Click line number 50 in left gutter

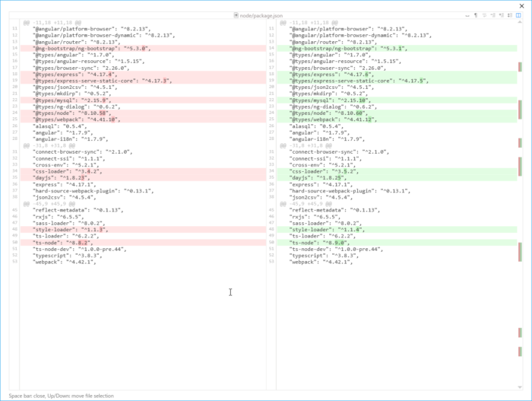[14, 243]
